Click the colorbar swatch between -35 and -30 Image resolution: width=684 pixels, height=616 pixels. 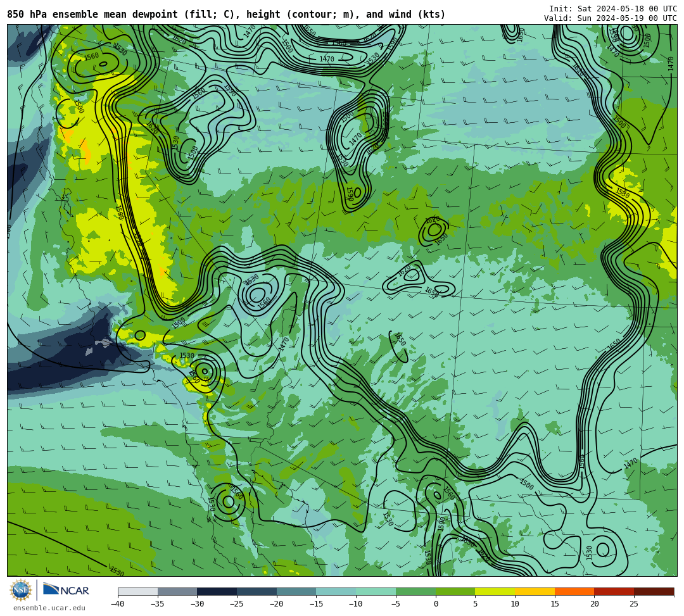(177, 591)
